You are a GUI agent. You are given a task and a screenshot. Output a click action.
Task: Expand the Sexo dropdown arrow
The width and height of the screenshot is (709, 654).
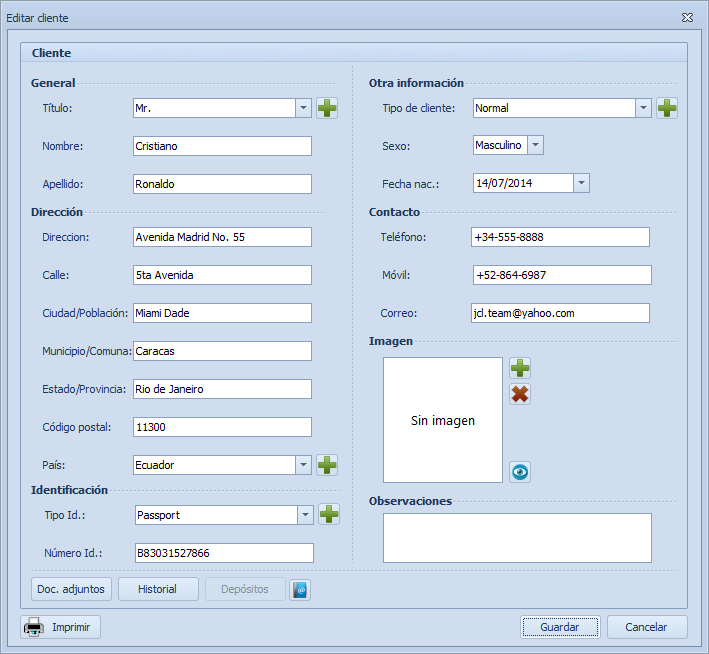pos(535,146)
